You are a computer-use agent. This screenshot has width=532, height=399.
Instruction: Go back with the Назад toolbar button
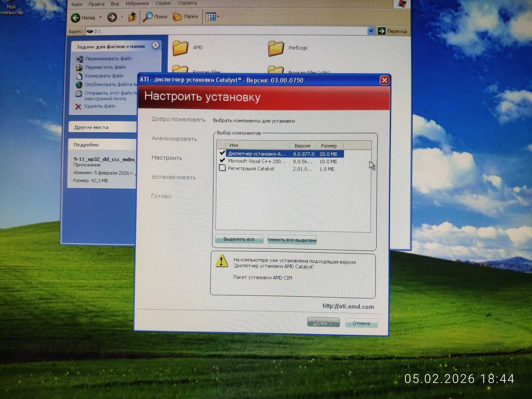click(83, 17)
